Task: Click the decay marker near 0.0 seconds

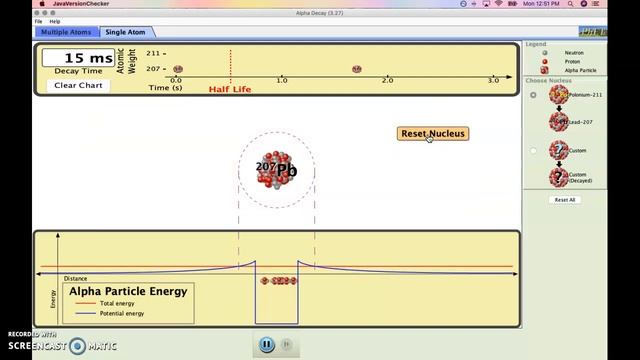Action: 178,69
